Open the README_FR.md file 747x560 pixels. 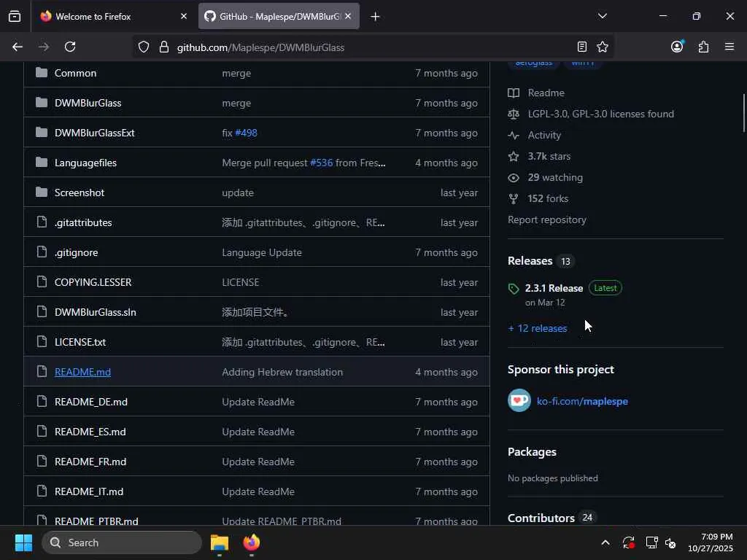pyautogui.click(x=90, y=462)
